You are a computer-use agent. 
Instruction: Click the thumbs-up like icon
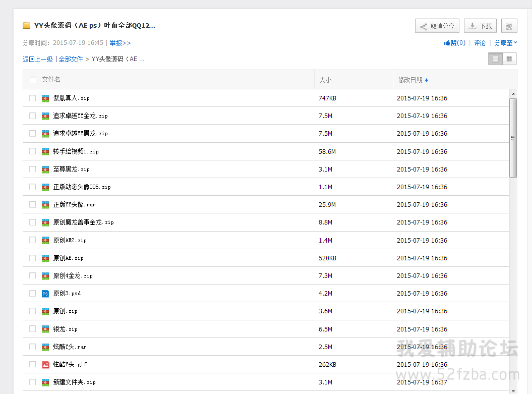[446, 43]
